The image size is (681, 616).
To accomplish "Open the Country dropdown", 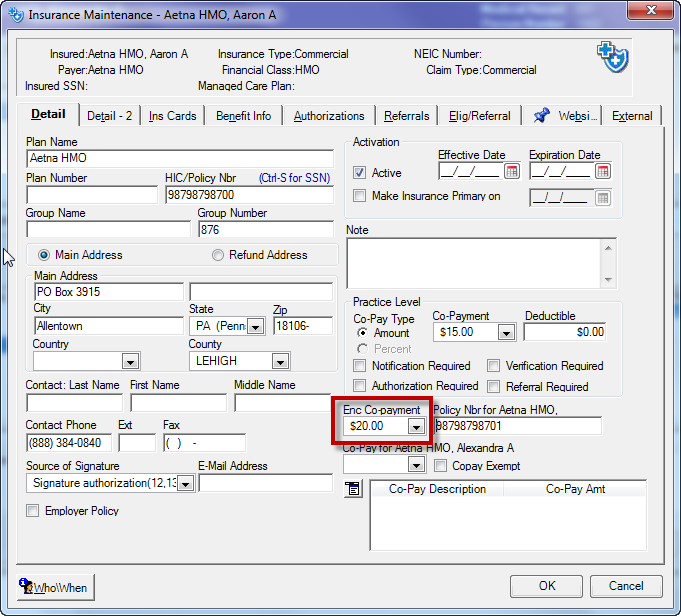I will pyautogui.click(x=130, y=361).
